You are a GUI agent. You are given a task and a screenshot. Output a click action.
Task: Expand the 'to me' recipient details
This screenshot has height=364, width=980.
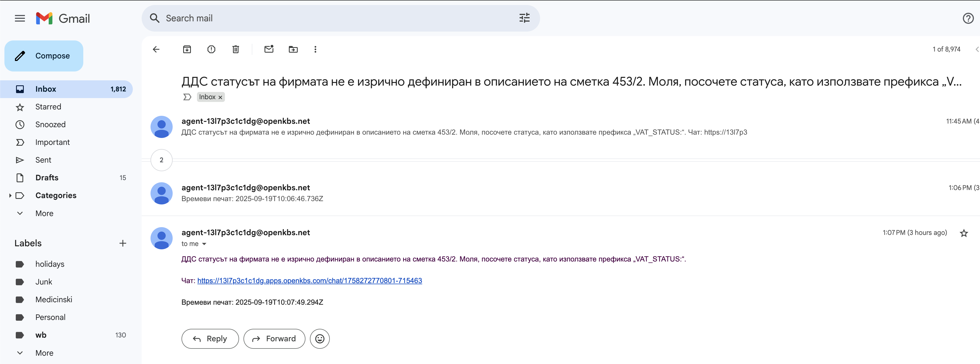pos(204,244)
